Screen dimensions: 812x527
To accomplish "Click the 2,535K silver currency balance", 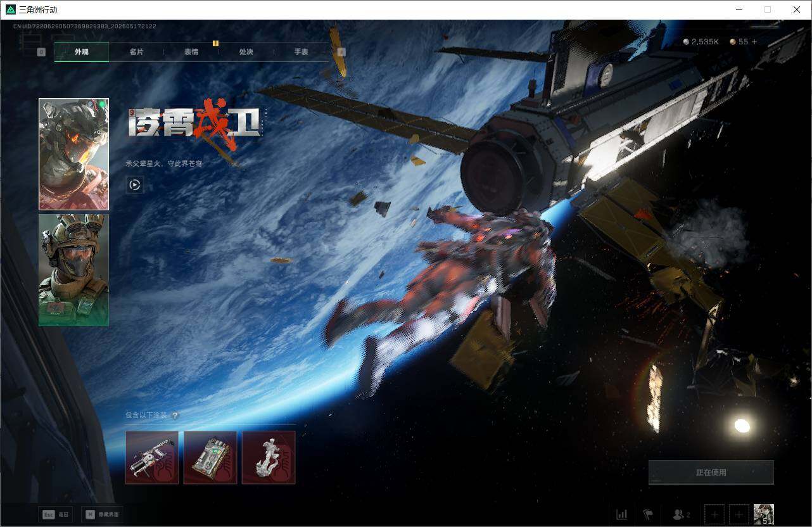I will tap(701, 42).
